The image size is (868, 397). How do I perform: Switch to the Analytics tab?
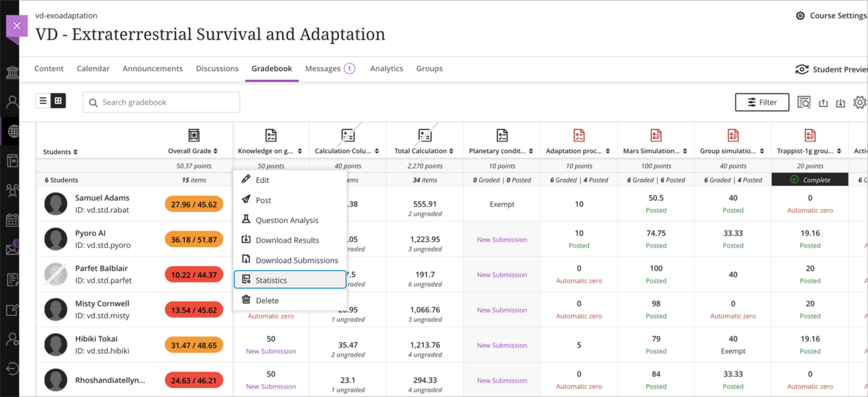tap(387, 68)
